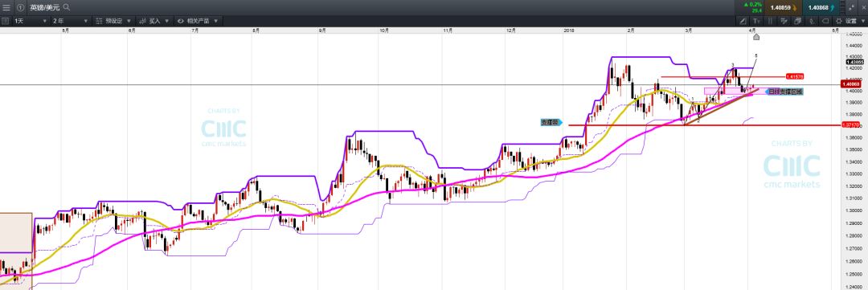
Task: Click the 1.42055 black axis price label
Action: click(x=854, y=62)
